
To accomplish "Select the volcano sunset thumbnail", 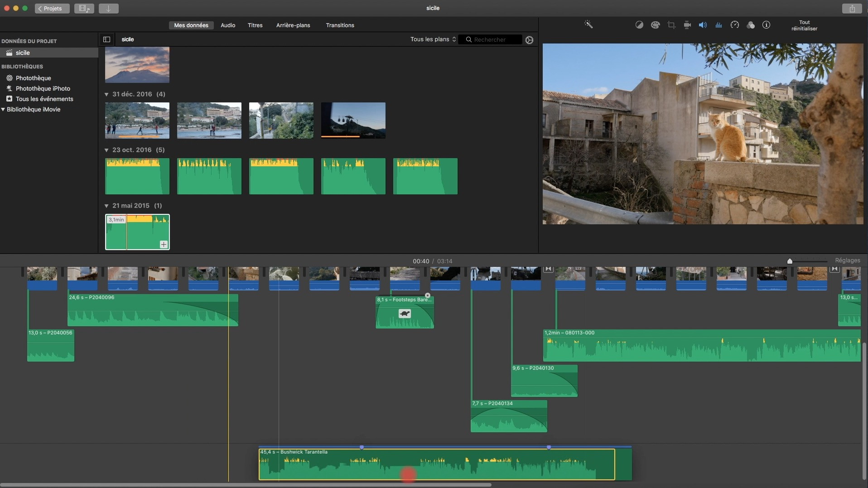I will click(137, 64).
